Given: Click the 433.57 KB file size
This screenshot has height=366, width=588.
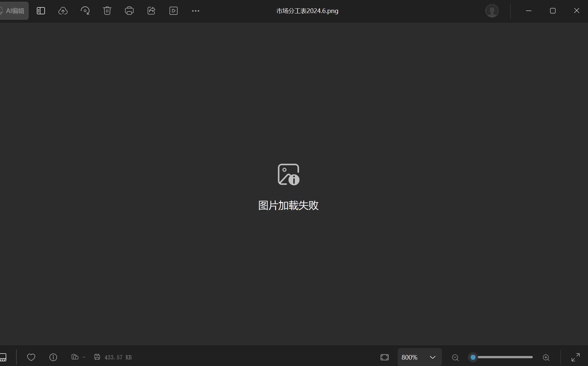Looking at the screenshot, I should (118, 357).
